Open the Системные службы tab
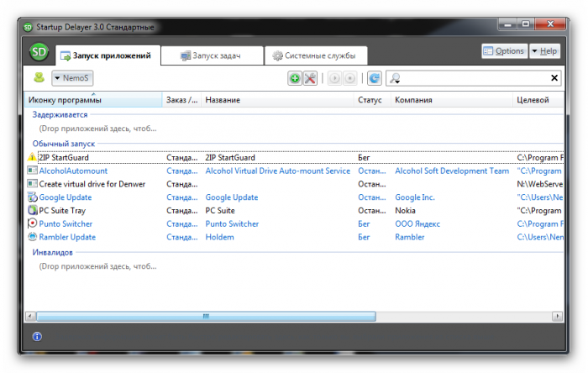Viewport: 588px width, 373px height. click(314, 55)
